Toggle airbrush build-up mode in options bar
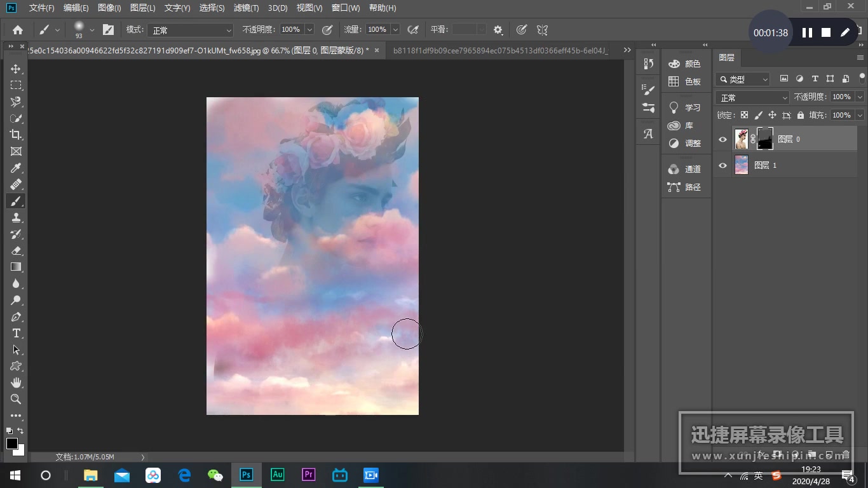 tap(412, 30)
